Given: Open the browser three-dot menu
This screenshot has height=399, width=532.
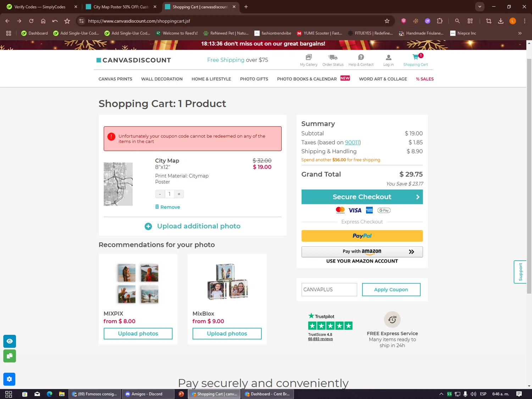Looking at the screenshot, I should [525, 21].
